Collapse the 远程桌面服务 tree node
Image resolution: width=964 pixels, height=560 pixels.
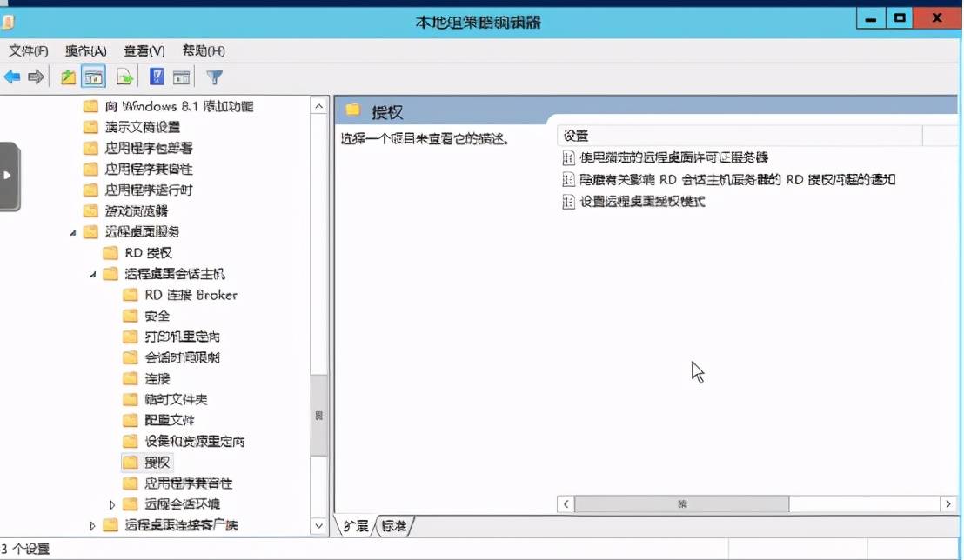[73, 232]
